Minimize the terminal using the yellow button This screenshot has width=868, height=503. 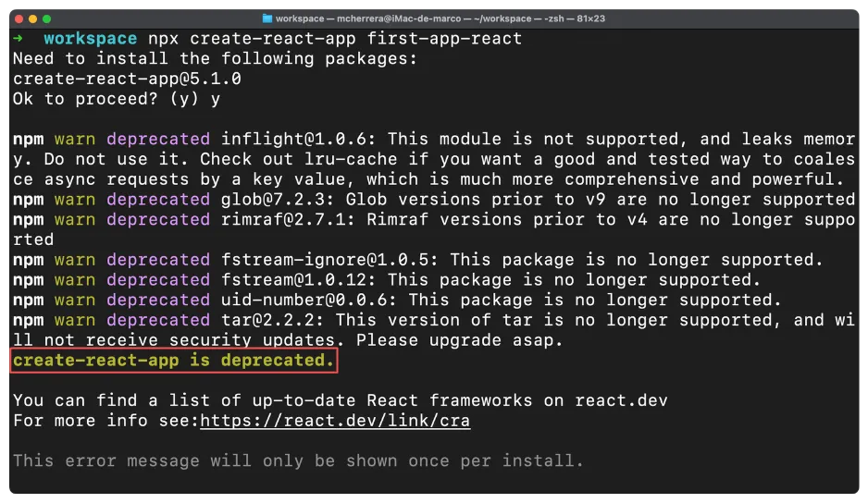(33, 18)
